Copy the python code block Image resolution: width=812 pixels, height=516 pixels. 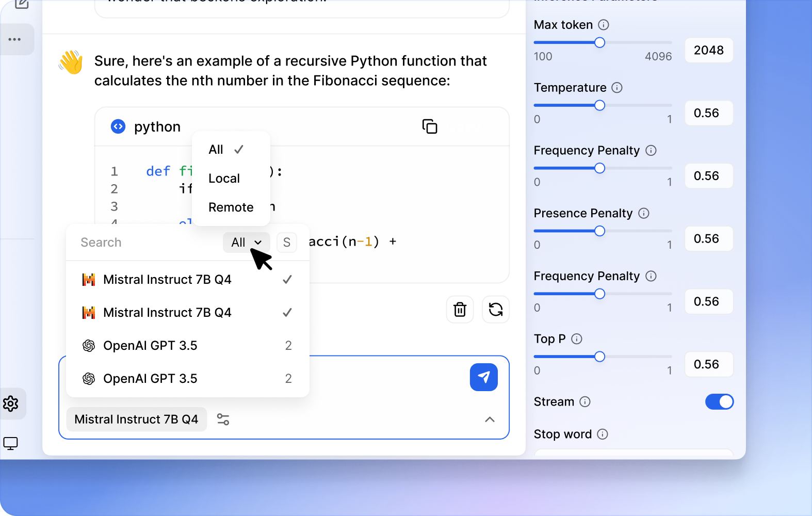(429, 126)
